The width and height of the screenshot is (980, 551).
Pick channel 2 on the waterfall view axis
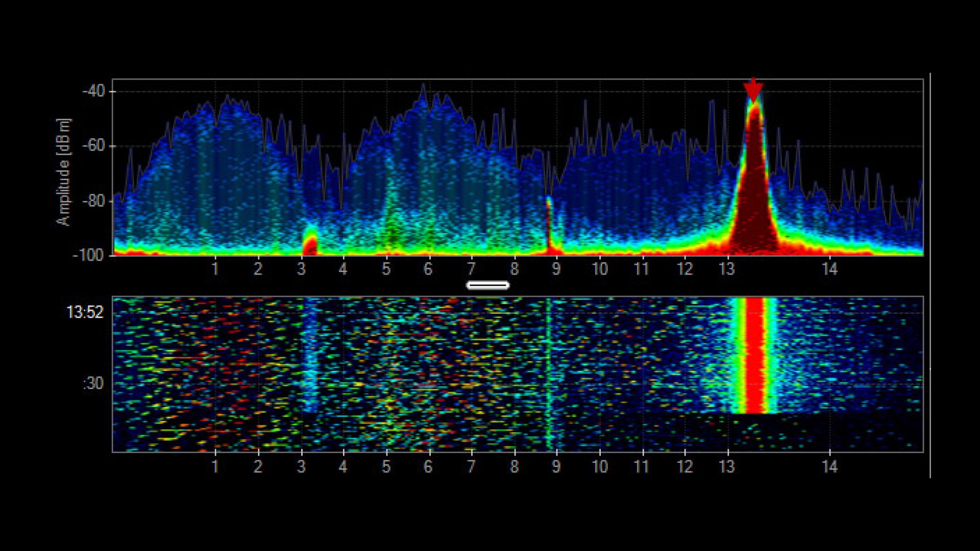(258, 466)
